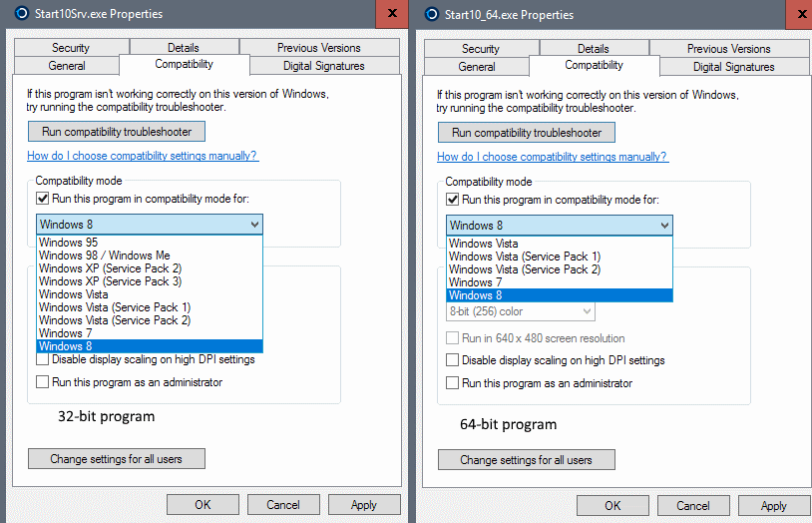Screen dimensions: 812x523
Task: Uncheck compatibility mode checkbox in Start10_64.exe window
Action: [x=453, y=200]
